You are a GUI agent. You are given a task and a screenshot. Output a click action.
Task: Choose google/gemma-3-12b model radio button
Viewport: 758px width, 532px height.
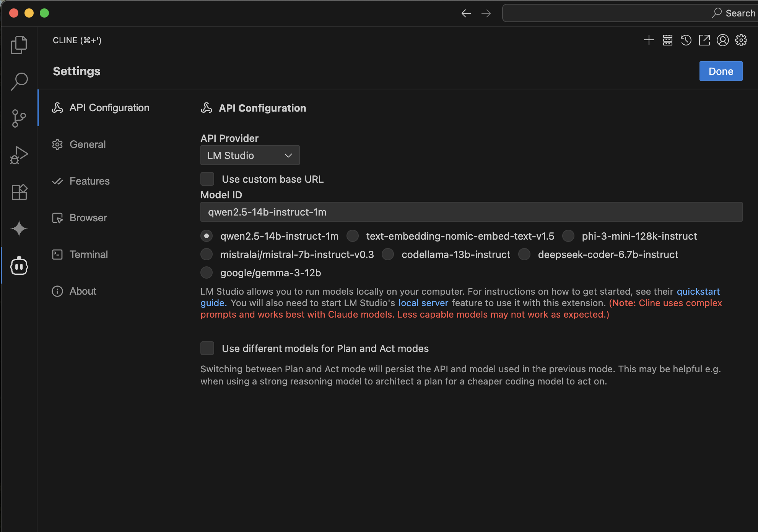click(x=207, y=273)
